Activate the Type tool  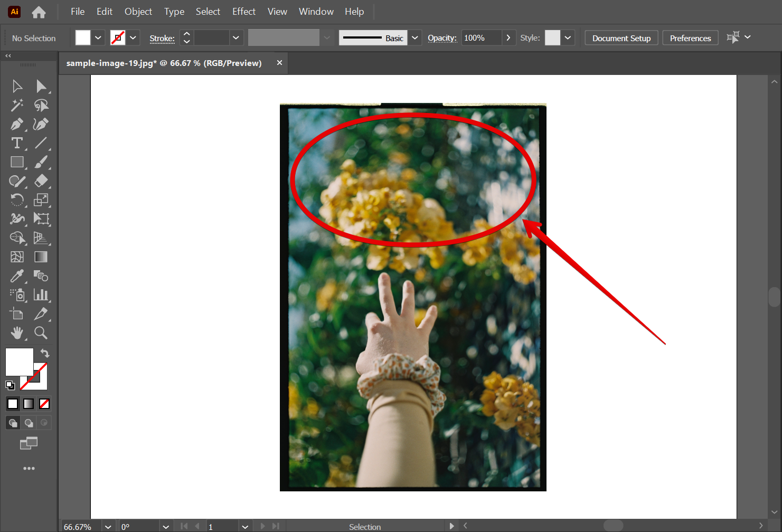[17, 143]
